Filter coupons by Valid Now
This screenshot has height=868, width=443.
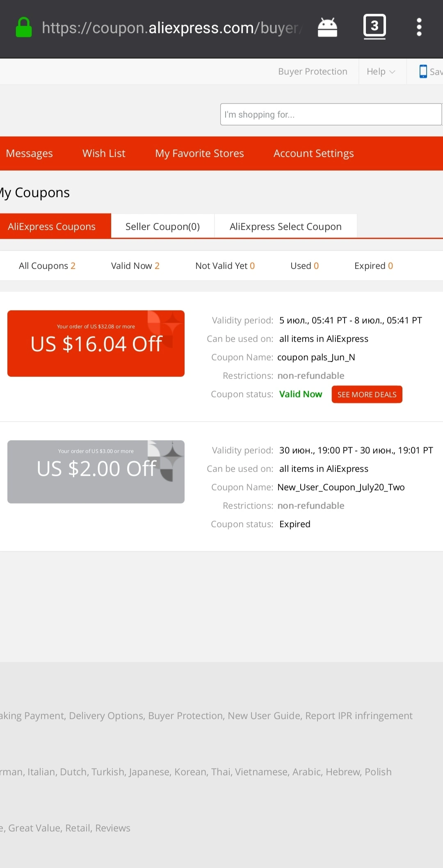[x=135, y=266]
